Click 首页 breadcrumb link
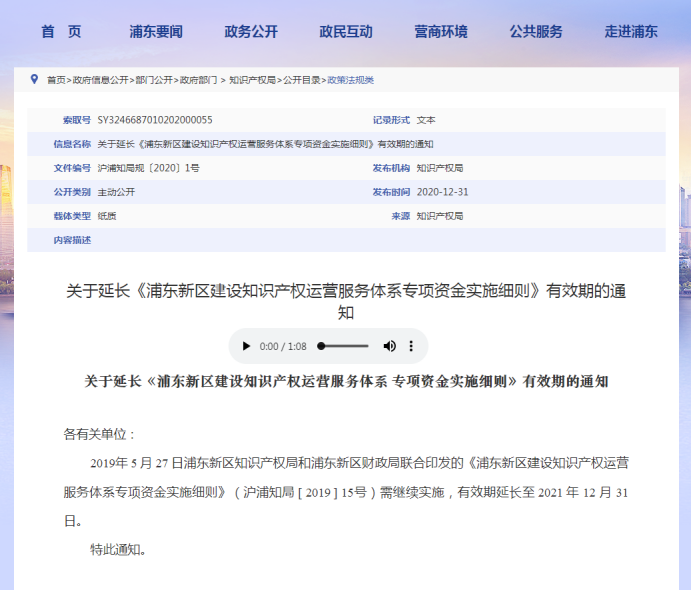 [56, 80]
